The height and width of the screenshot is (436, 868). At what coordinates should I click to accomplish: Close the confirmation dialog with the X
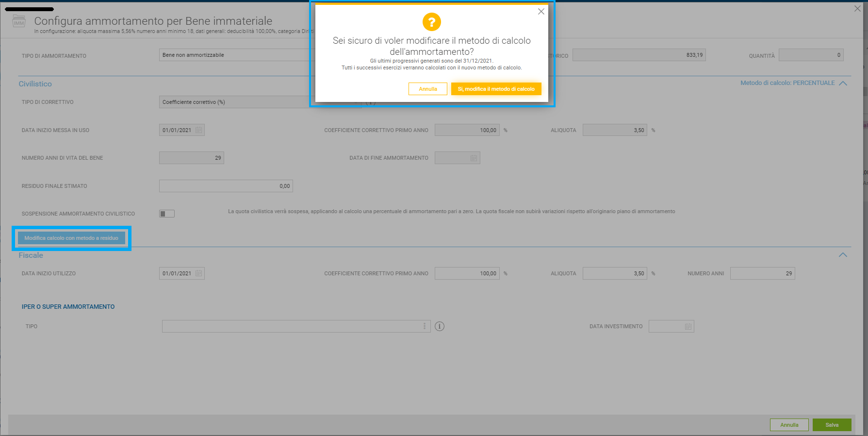click(541, 12)
